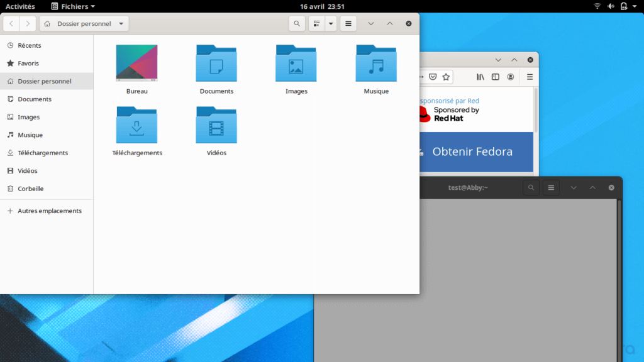Open the Files hamburger menu

(348, 24)
